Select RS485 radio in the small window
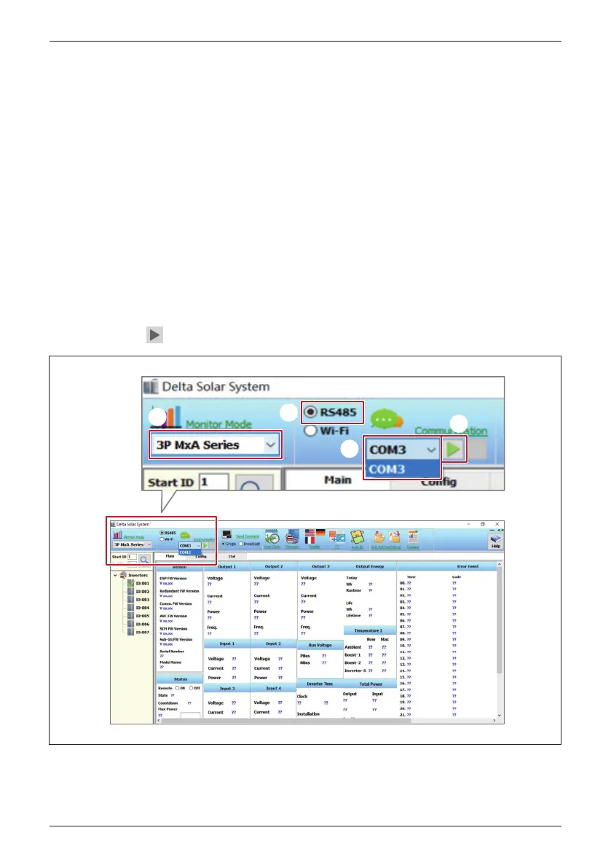This screenshot has height=868, width=611. click(x=162, y=533)
